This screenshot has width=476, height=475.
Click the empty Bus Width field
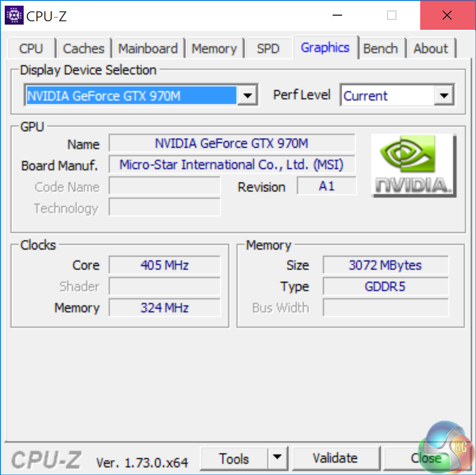click(386, 308)
